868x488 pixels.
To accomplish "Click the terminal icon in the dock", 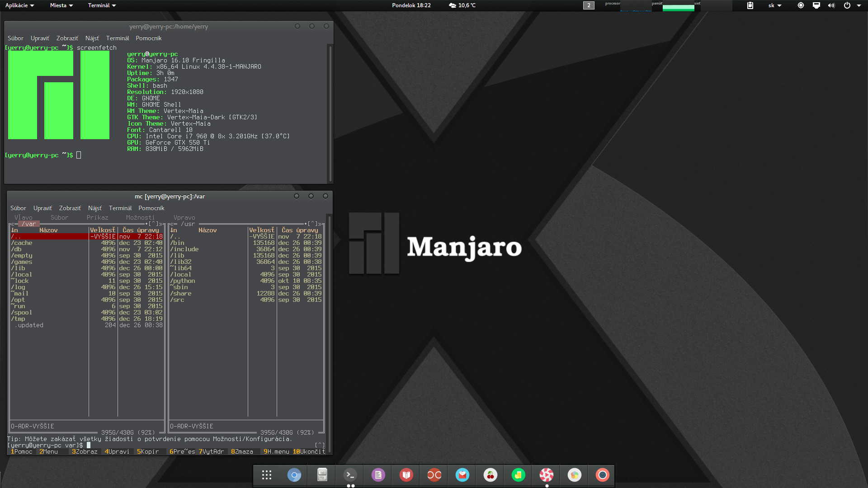I will point(350,475).
